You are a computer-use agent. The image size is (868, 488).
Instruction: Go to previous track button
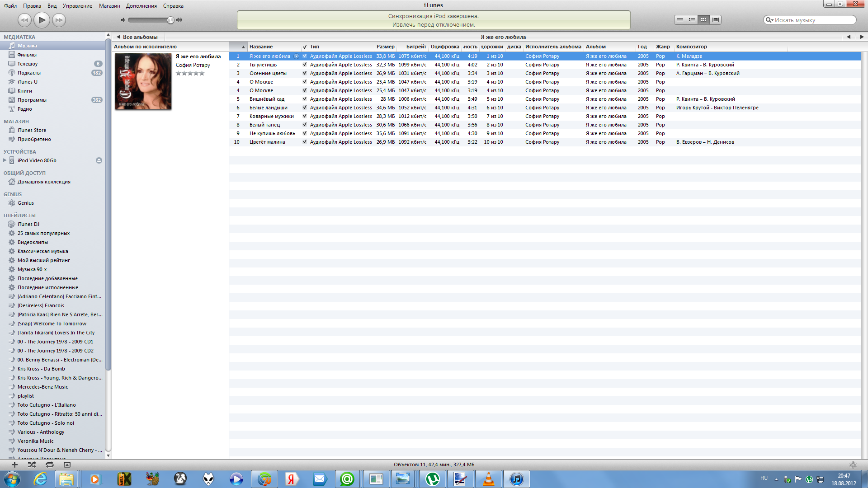pos(24,20)
